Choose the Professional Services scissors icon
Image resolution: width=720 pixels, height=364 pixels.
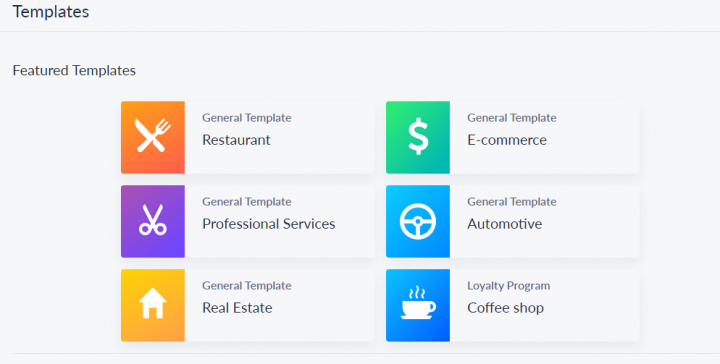(x=153, y=221)
